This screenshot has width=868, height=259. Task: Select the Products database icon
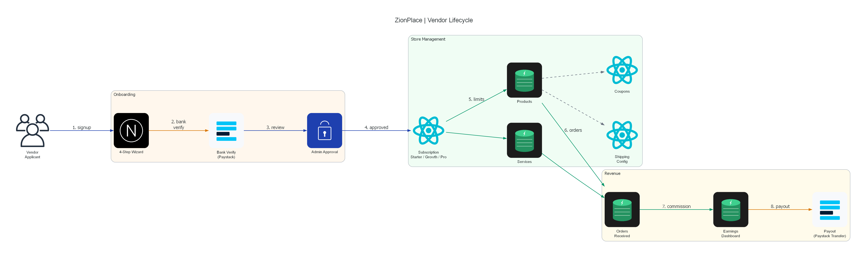(524, 80)
